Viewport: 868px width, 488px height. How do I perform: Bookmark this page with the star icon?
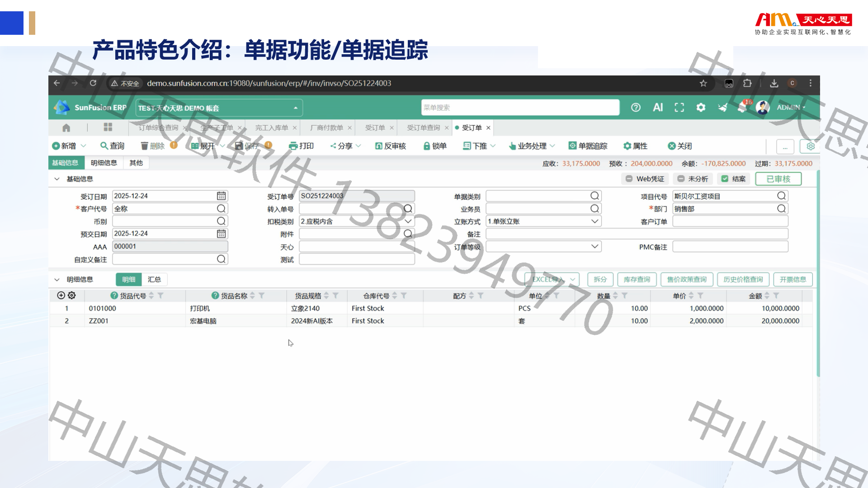click(x=703, y=83)
